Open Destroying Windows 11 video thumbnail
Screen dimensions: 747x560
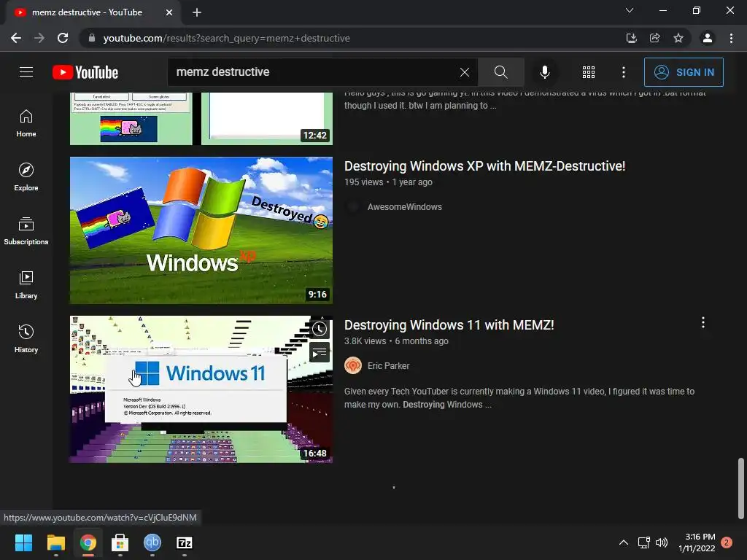coord(201,389)
